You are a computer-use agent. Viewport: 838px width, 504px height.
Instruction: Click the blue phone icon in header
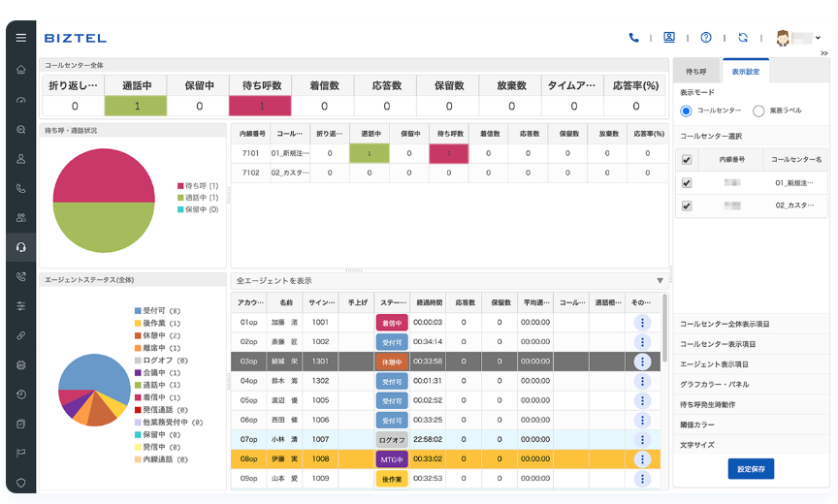pyautogui.click(x=634, y=38)
